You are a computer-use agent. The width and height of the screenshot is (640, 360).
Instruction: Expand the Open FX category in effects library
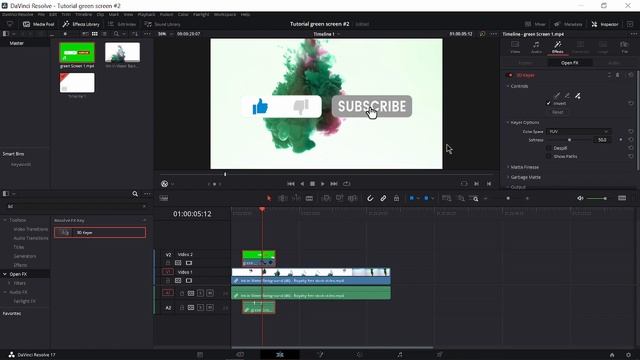4,274
